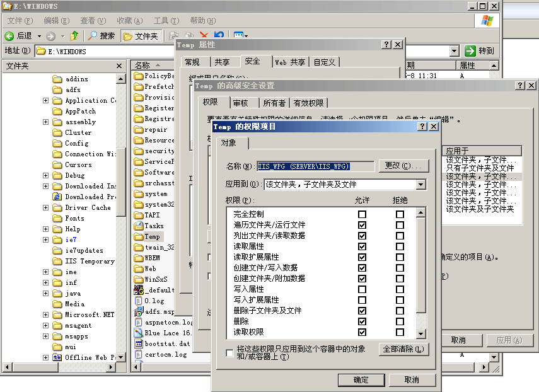539x392 pixels.
Task: Open the Explorer address bar dropdown arrow
Action: coord(455,51)
